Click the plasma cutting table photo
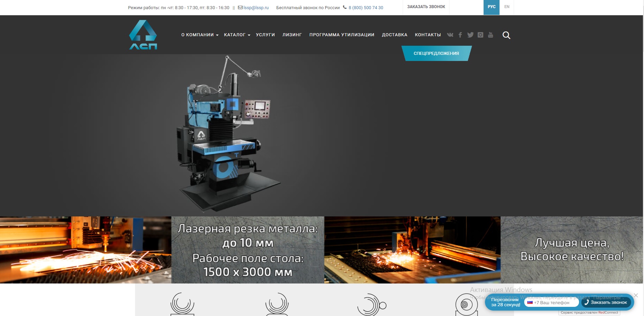 click(x=413, y=250)
